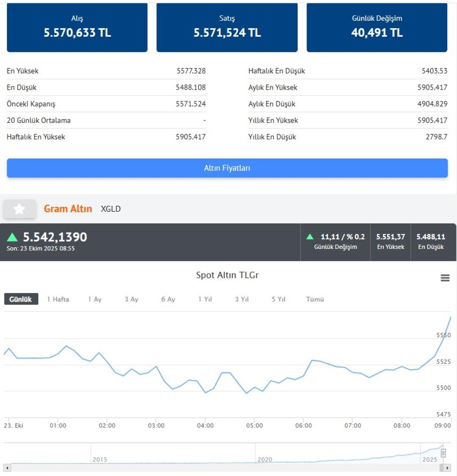
Task: Click the navigator range handle near 2025
Action: pyautogui.click(x=443, y=453)
